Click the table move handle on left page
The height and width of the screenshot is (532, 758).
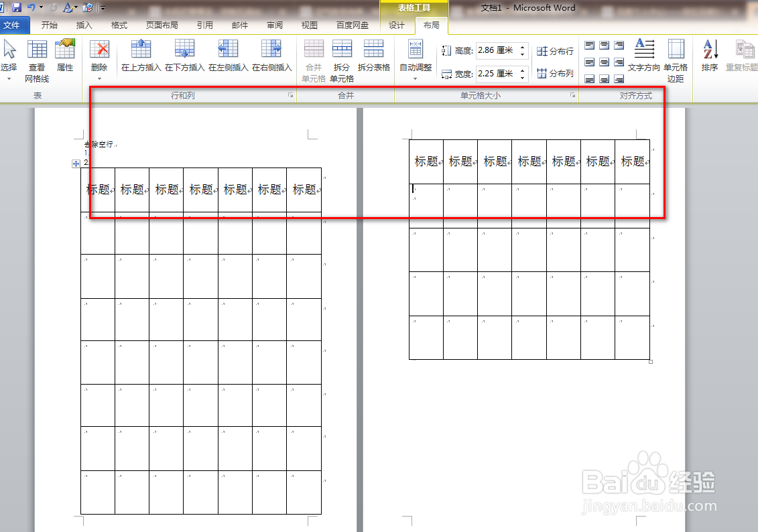[76, 163]
